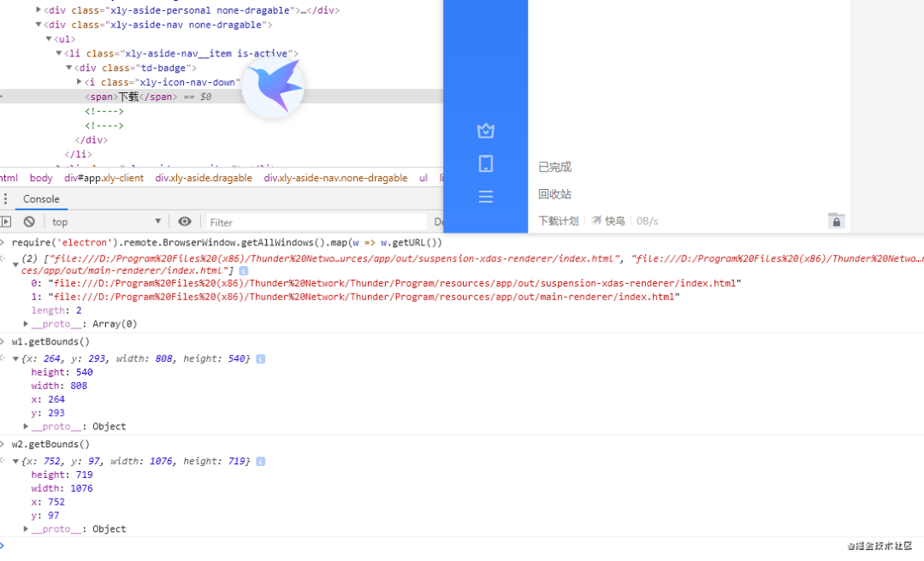
Task: Click 'length: 2' property
Action: pos(56,310)
